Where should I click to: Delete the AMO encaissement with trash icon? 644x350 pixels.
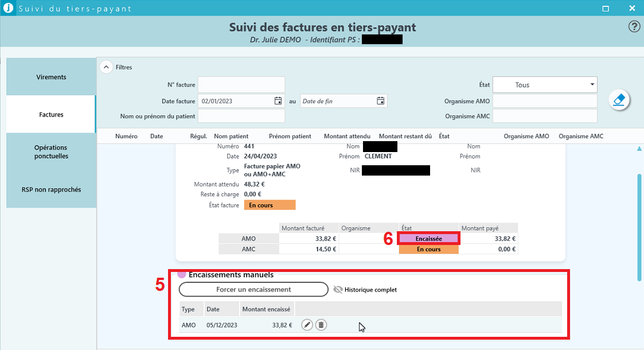pyautogui.click(x=321, y=325)
